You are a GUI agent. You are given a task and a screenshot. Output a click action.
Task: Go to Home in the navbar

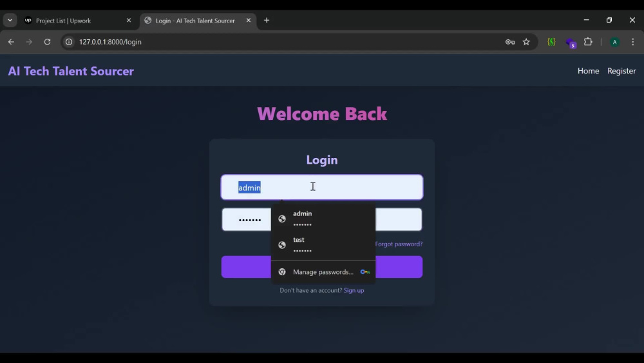(x=588, y=71)
